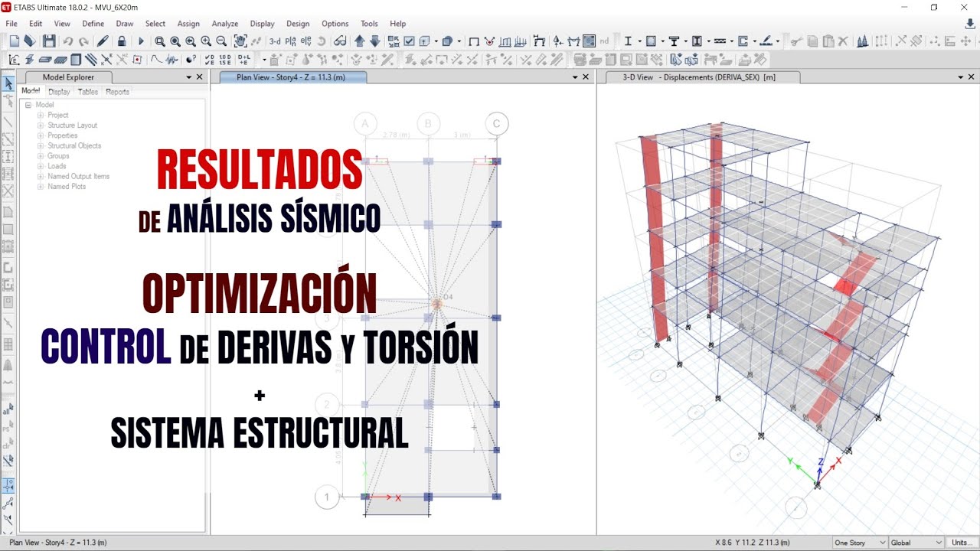Close the Model Explorer panel
980x551 pixels.
(200, 77)
